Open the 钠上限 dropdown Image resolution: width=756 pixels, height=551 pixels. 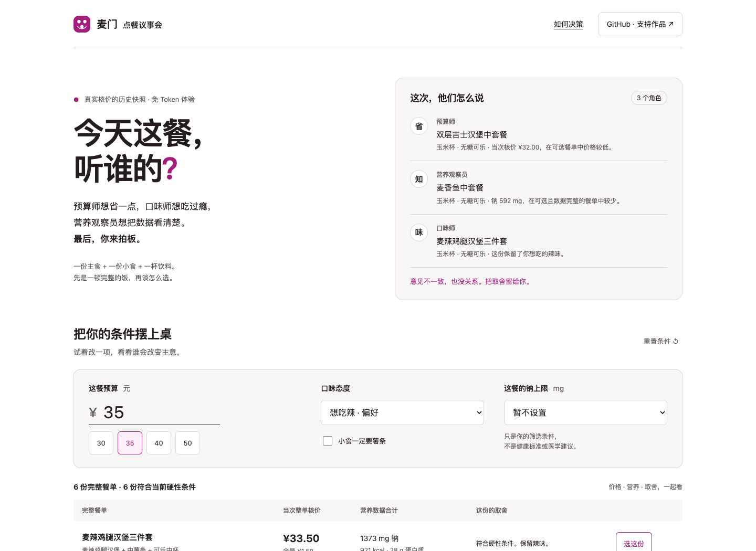pos(585,412)
